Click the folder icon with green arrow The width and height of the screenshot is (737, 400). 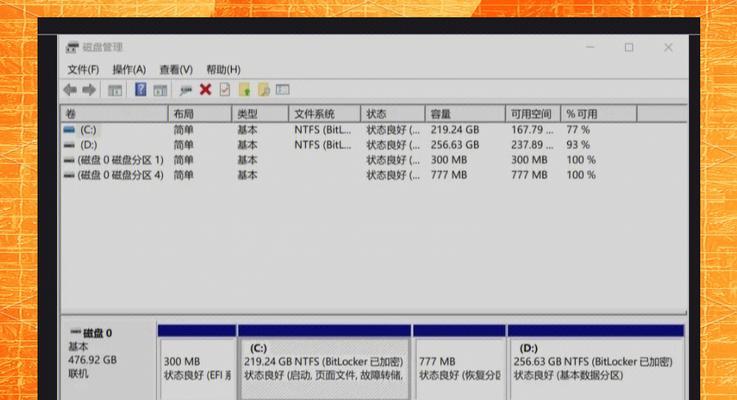click(x=244, y=89)
